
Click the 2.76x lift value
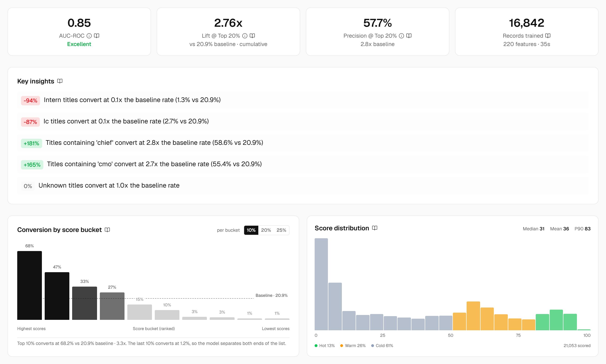pos(228,23)
